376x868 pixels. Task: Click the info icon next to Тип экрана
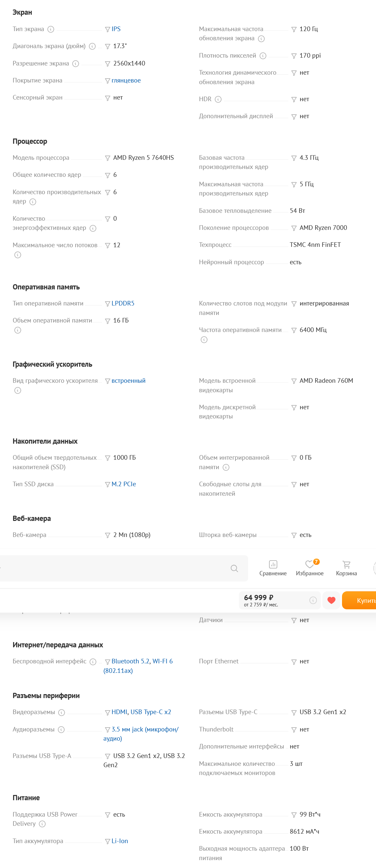click(51, 29)
